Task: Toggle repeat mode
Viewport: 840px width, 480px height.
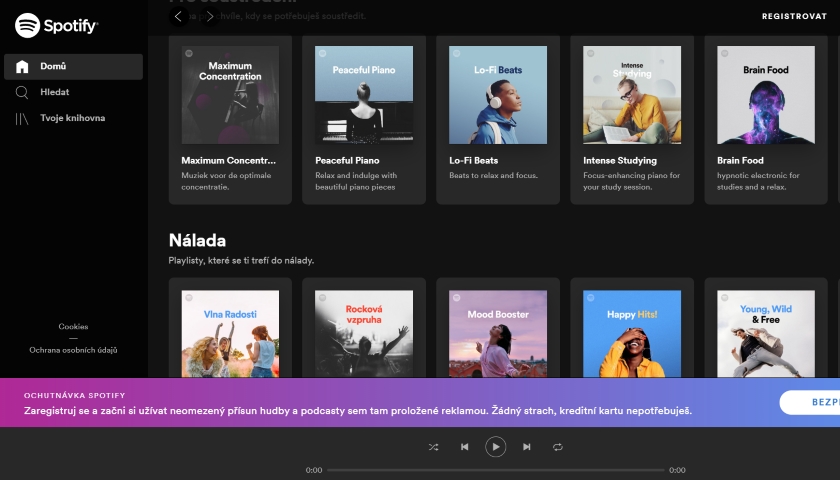Action: (x=558, y=447)
